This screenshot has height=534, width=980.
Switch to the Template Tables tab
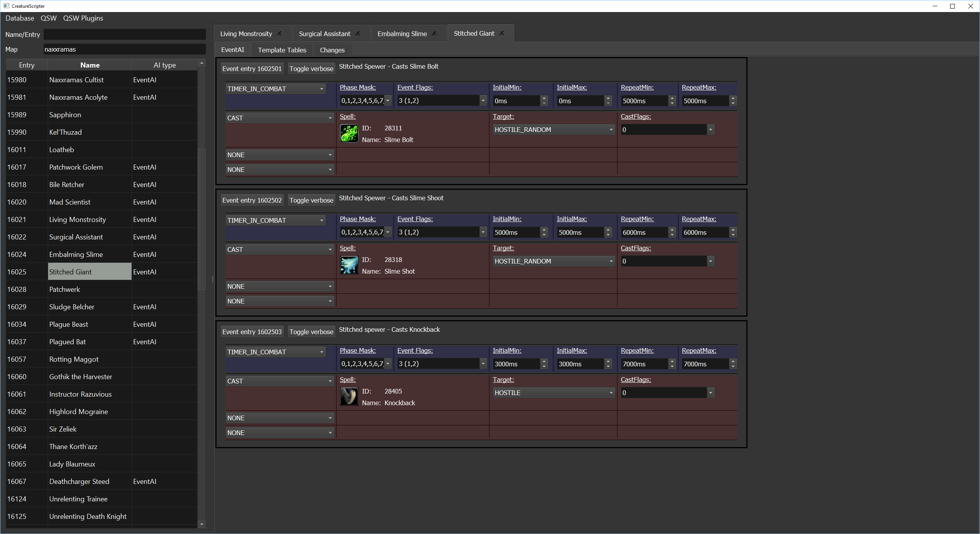point(282,50)
